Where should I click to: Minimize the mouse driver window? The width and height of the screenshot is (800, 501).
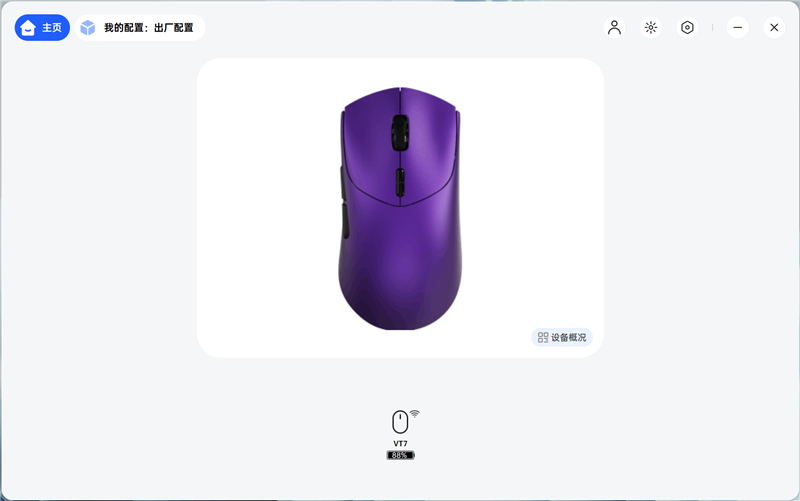pyautogui.click(x=738, y=28)
